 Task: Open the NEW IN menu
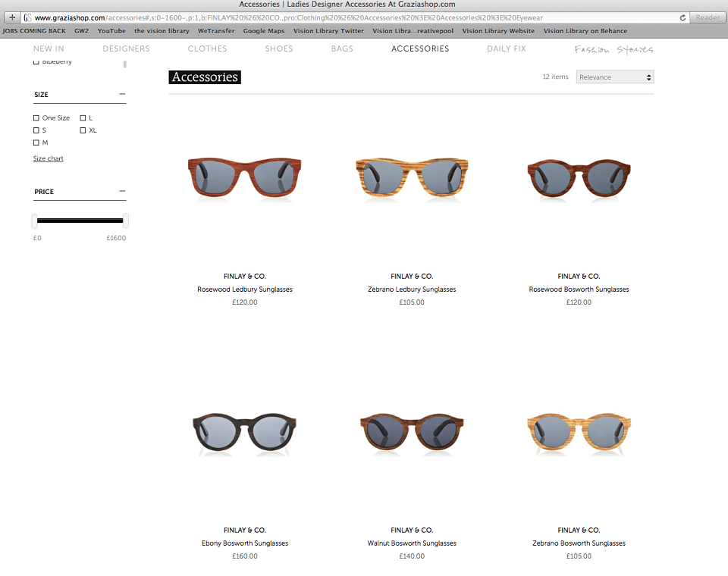click(x=49, y=49)
